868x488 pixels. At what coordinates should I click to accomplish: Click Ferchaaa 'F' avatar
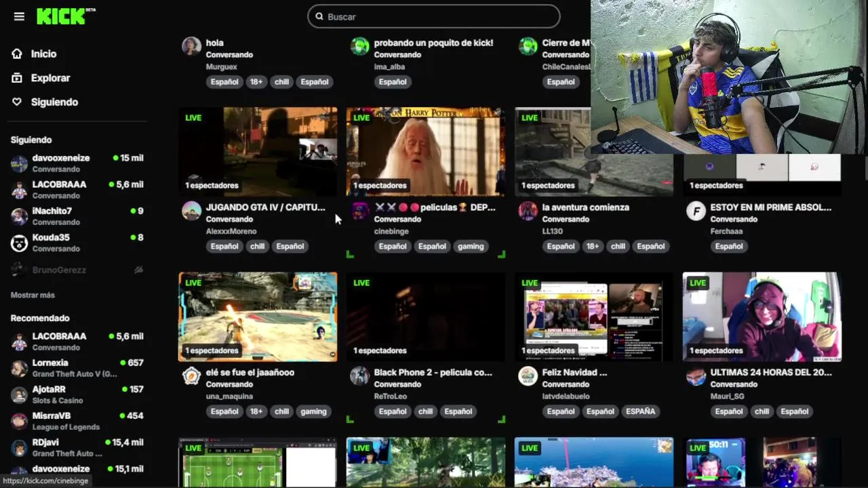pos(696,211)
